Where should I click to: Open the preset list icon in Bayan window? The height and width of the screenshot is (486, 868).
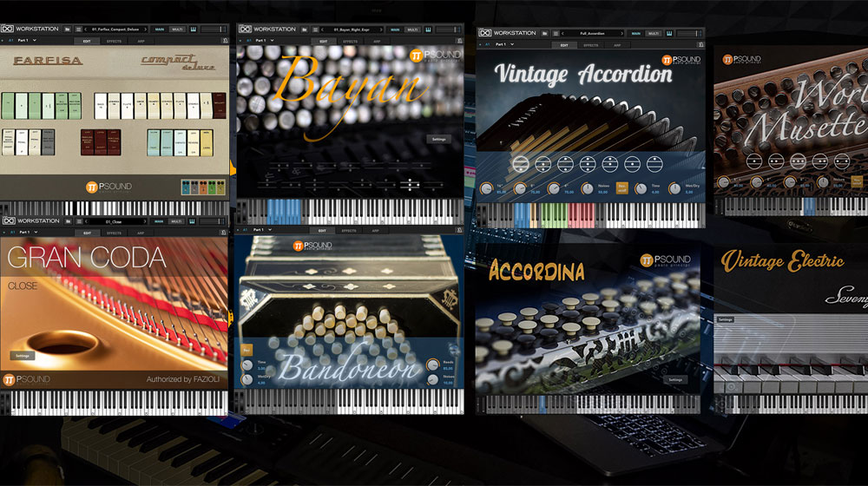coord(316,30)
